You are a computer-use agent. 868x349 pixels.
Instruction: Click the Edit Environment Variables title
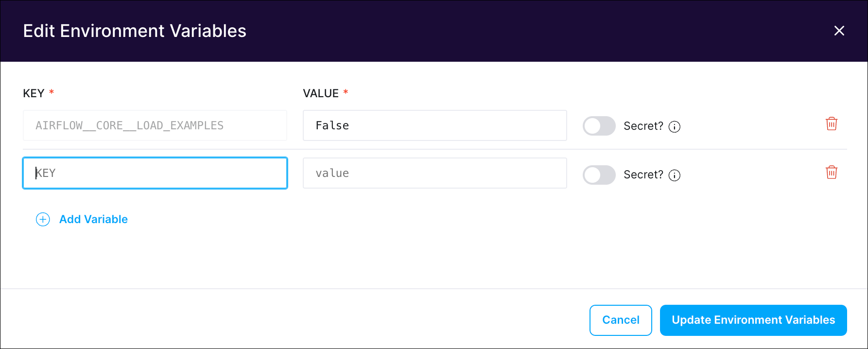135,31
